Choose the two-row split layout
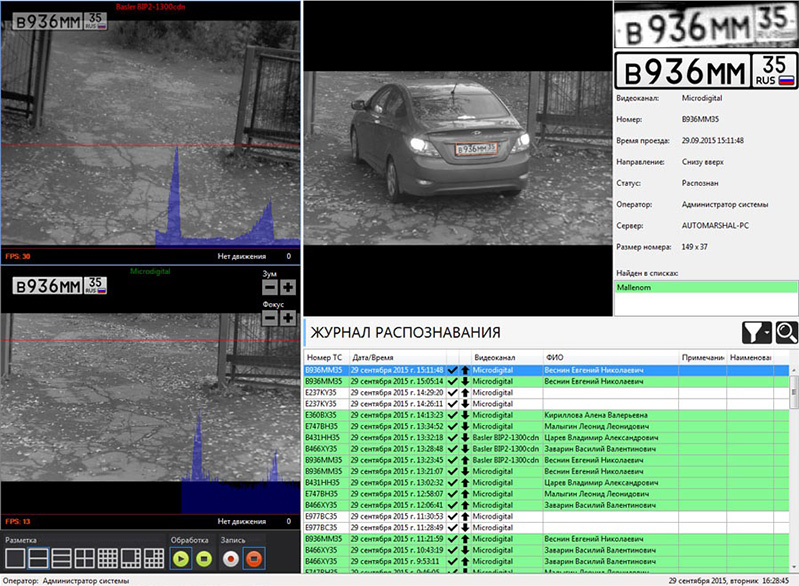 point(38,558)
